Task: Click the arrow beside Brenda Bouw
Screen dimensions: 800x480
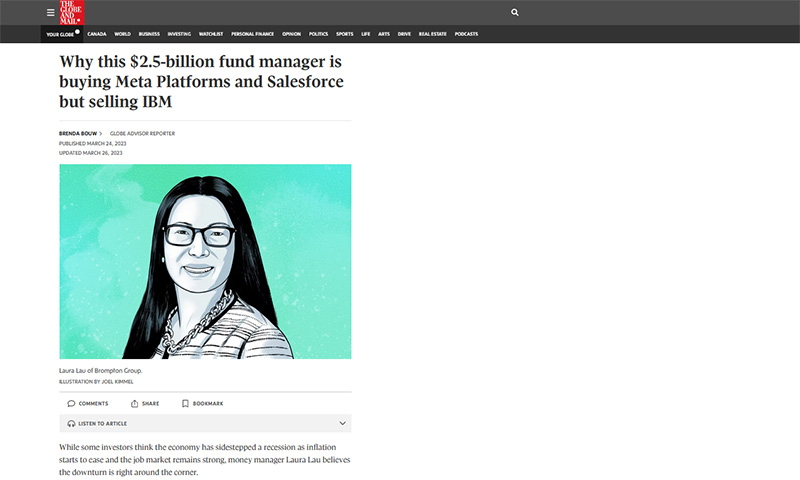Action: click(101, 134)
